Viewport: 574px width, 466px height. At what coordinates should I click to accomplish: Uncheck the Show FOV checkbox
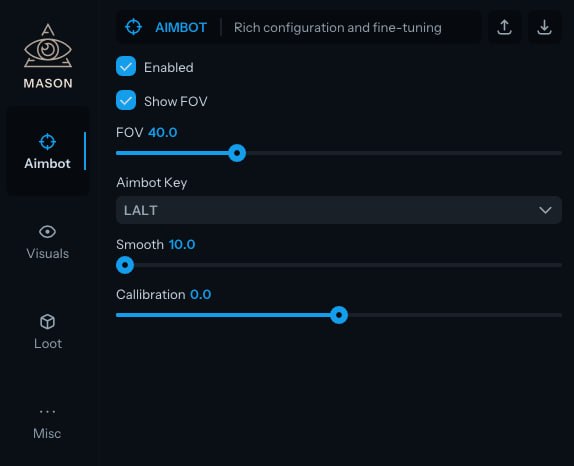(x=126, y=100)
